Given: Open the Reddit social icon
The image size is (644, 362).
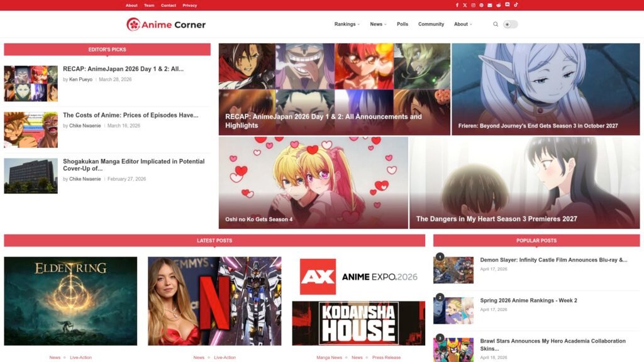Looking at the screenshot, I should (x=499, y=5).
